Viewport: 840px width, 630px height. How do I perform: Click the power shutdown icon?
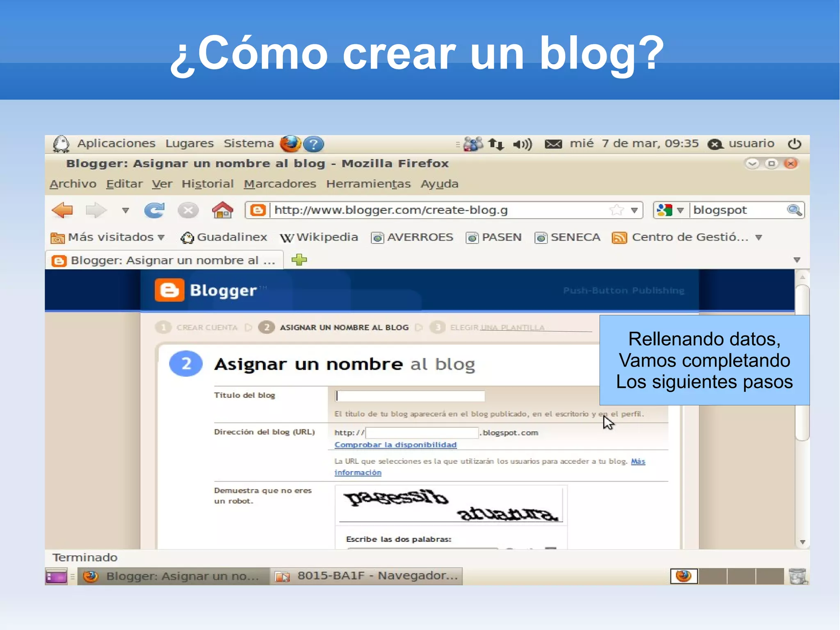coord(794,144)
